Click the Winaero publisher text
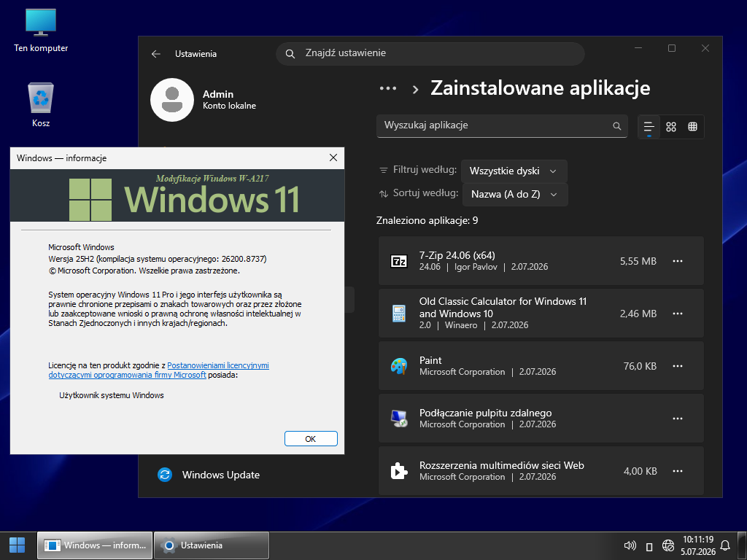 461,324
